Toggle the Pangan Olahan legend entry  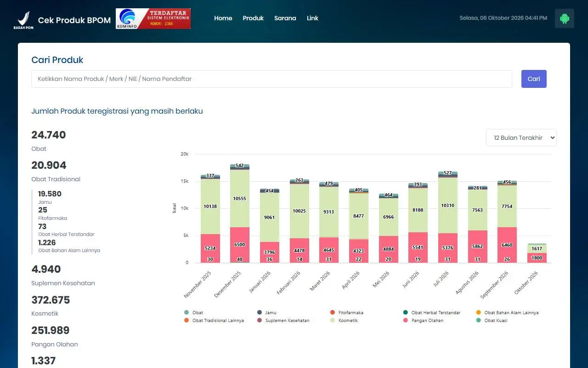tap(423, 321)
